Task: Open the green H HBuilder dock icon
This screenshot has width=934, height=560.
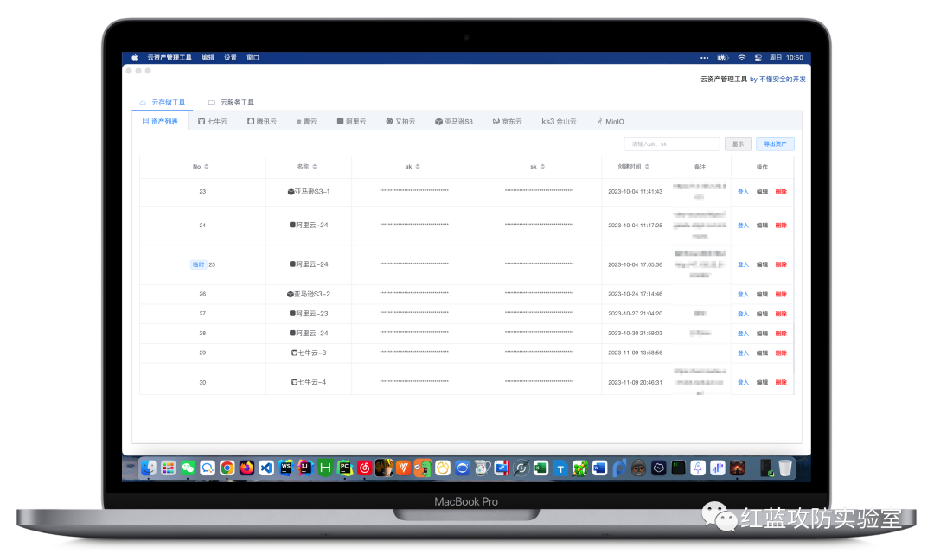Action: point(325,468)
